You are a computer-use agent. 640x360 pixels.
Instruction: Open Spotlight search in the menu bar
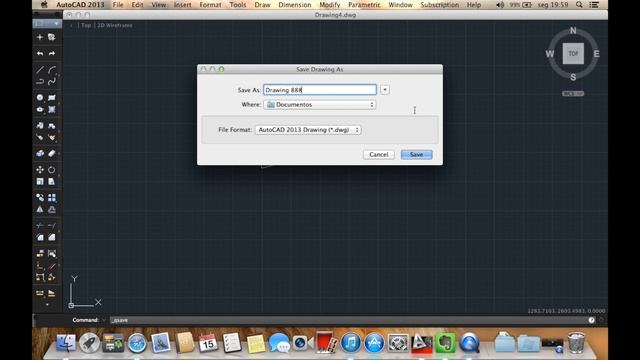[x=579, y=5]
